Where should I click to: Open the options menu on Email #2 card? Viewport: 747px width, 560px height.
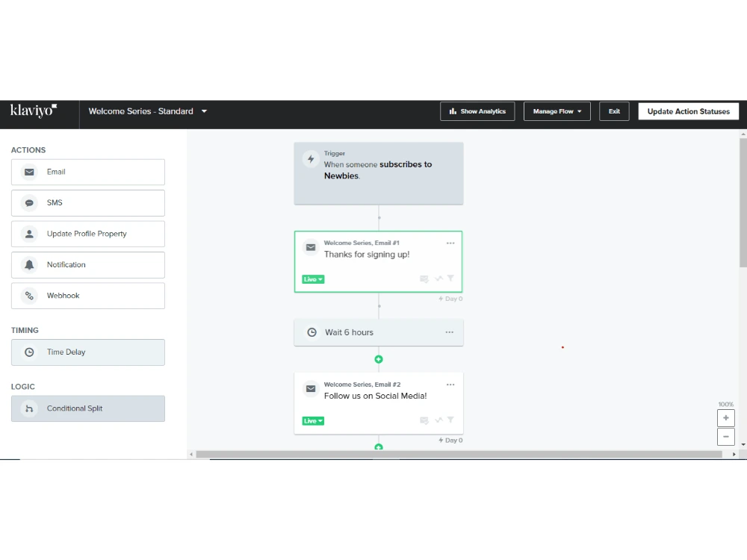[450, 384]
